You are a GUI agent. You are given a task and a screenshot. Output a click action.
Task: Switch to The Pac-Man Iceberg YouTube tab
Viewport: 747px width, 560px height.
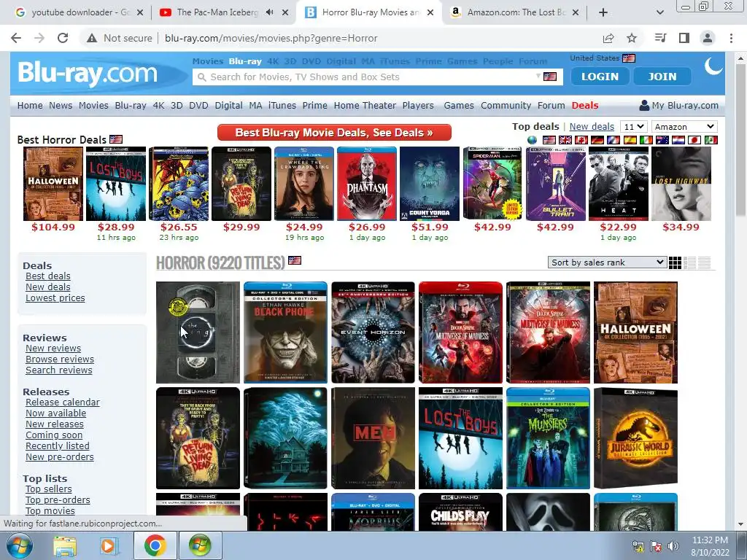point(217,12)
